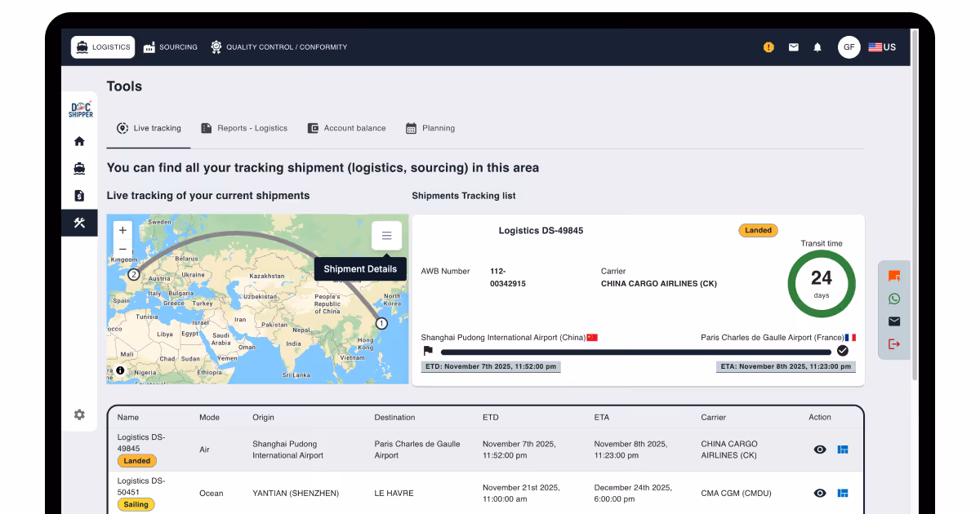Click the red logout side widget icon
The height and width of the screenshot is (514, 980).
click(x=894, y=344)
